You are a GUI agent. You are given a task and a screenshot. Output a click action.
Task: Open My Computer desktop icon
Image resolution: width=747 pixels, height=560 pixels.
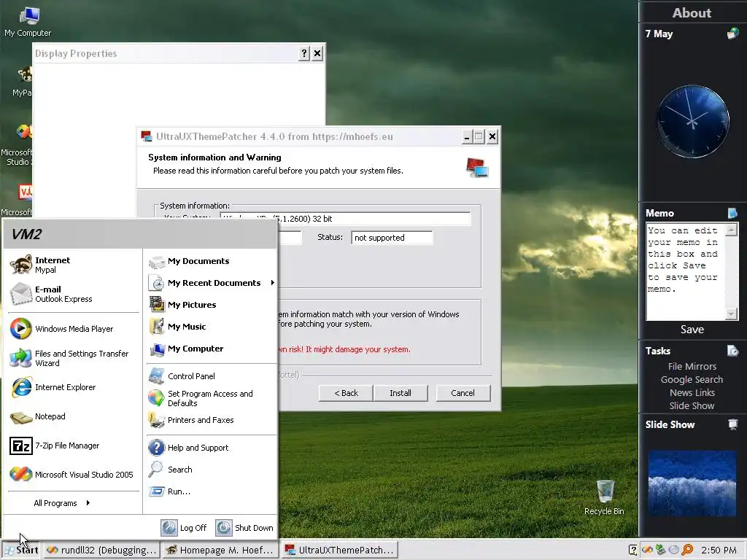point(28,22)
